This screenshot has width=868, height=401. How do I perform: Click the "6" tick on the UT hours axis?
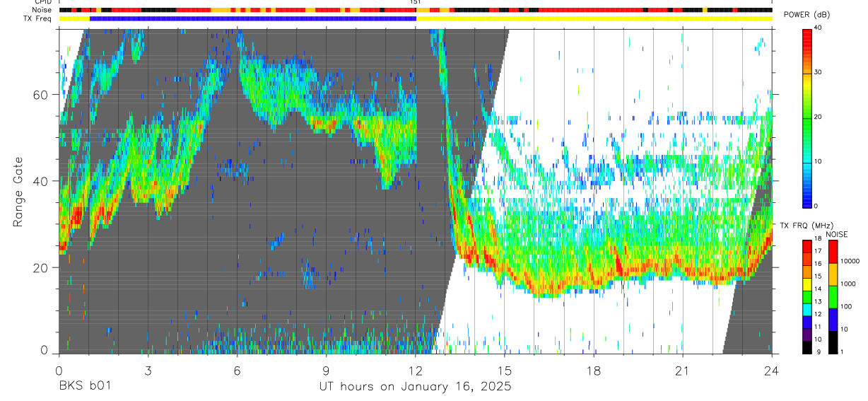pos(237,371)
